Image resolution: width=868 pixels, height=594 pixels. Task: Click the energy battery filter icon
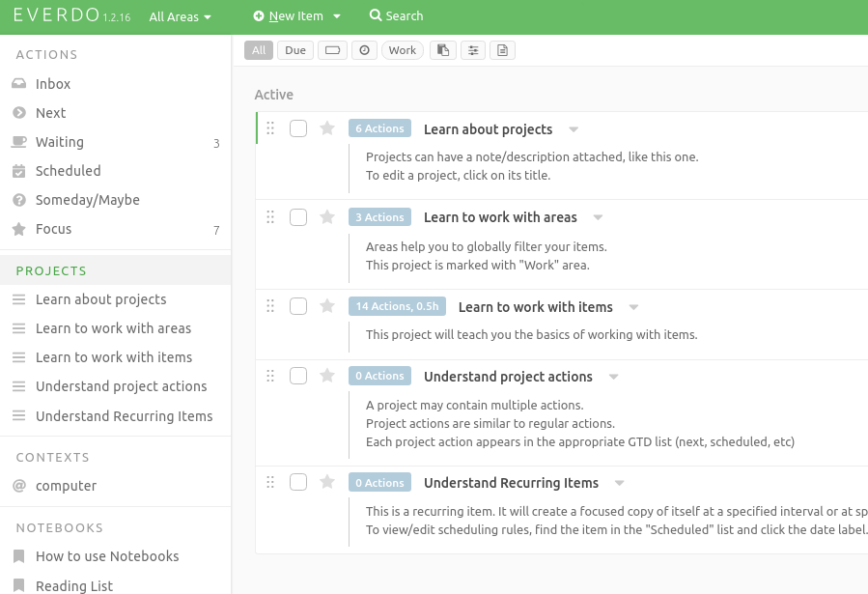pyautogui.click(x=332, y=50)
